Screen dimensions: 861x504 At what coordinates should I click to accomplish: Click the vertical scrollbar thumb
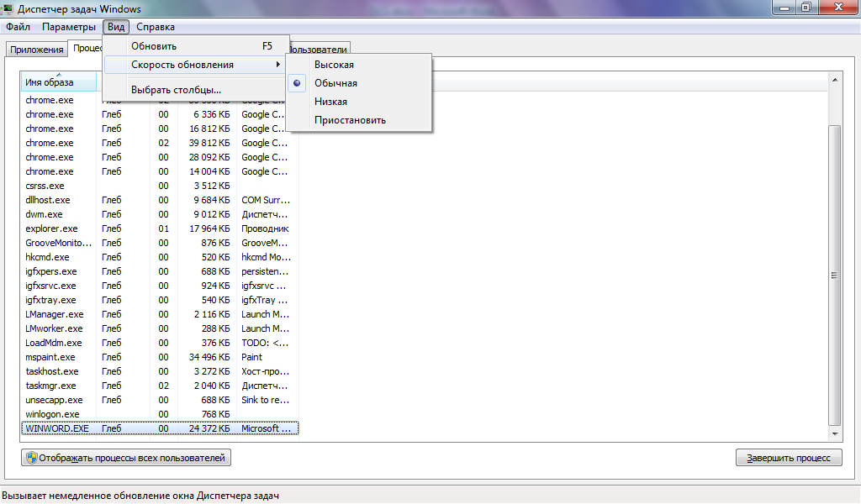coord(835,276)
